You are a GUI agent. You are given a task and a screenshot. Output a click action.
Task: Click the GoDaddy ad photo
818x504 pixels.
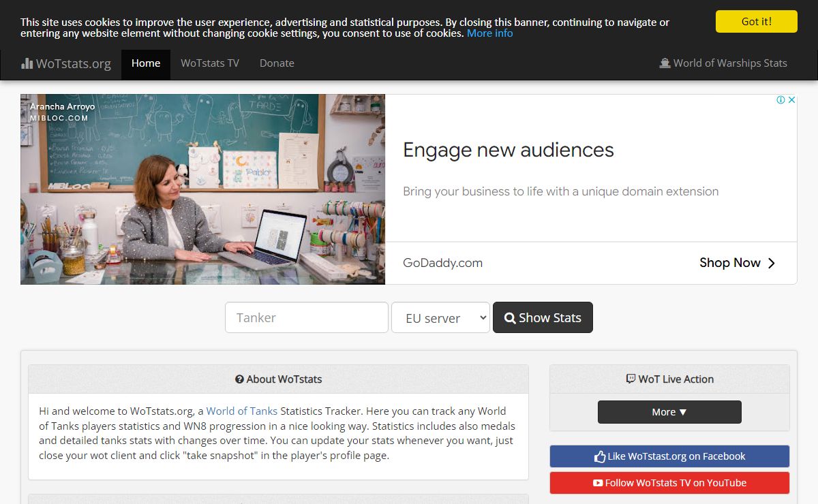click(x=203, y=189)
